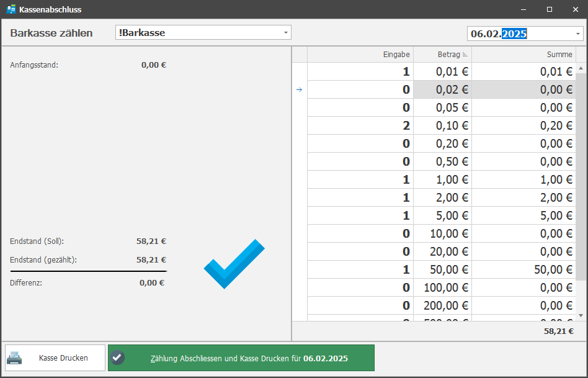Screen dimensions: 588x378
Task: Click the Betrag cell 50,00 €
Action: pyautogui.click(x=442, y=270)
